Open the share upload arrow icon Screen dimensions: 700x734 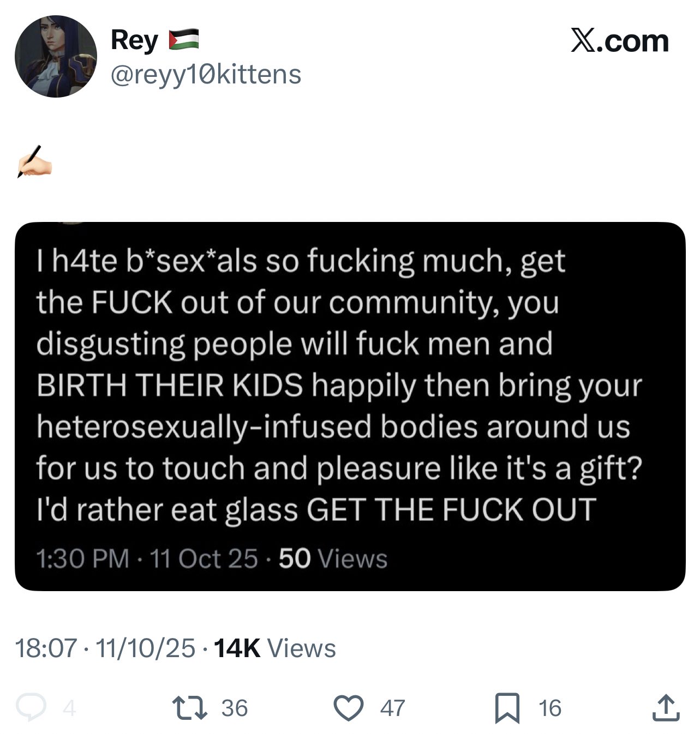point(666,707)
